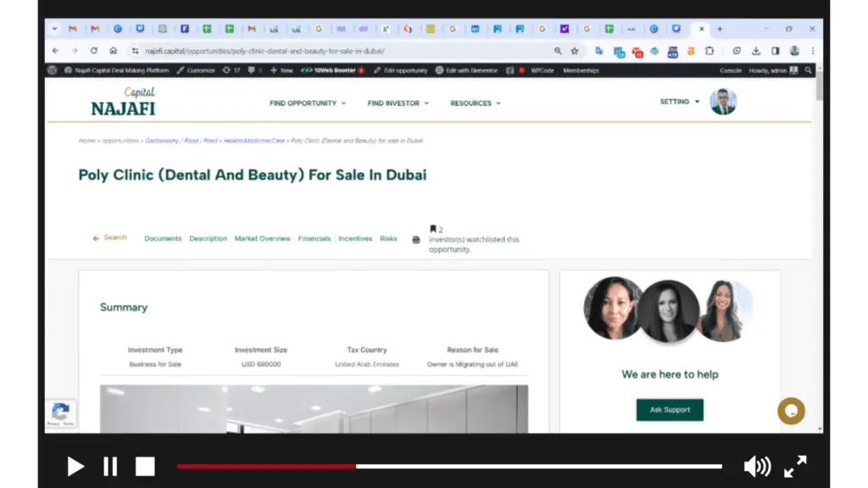This screenshot has height=488, width=868.
Task: Click the Ask Support button
Action: tap(670, 410)
